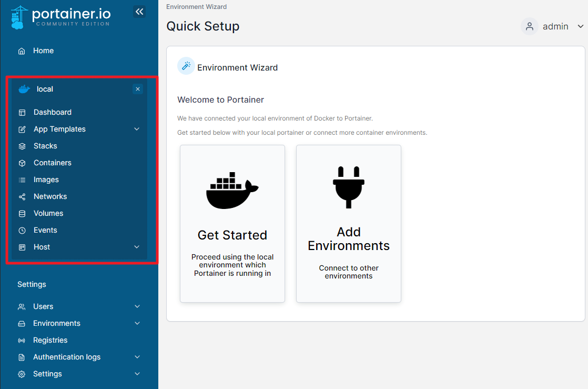Click 'Proceed using the local environment' description
Viewport: 588px width, 389px height.
pos(232,265)
